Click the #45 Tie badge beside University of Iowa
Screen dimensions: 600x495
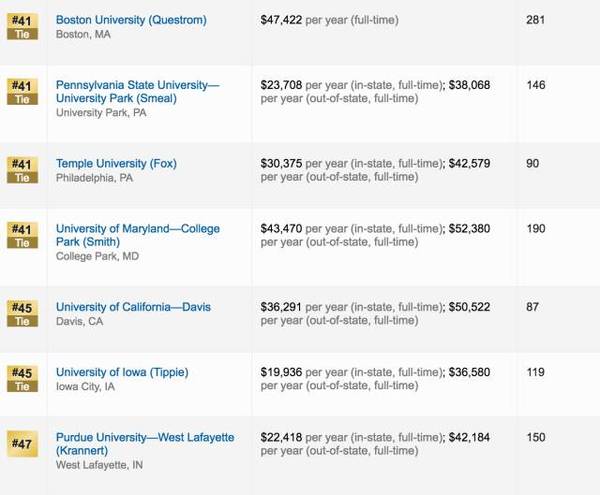point(22,379)
